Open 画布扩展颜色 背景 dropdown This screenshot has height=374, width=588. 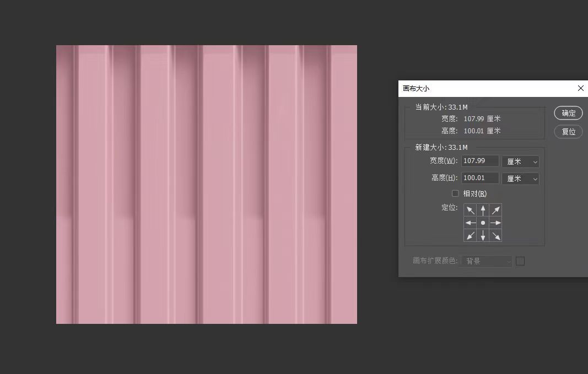coord(487,261)
